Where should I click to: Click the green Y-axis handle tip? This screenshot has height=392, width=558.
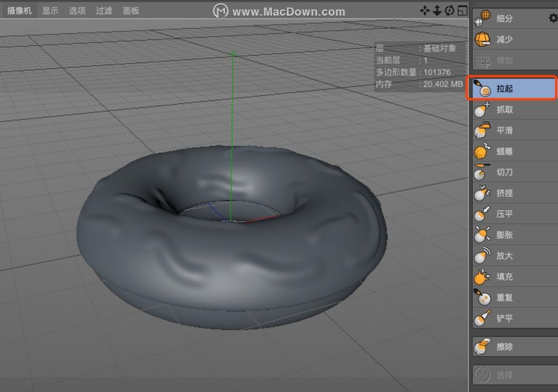point(233,54)
